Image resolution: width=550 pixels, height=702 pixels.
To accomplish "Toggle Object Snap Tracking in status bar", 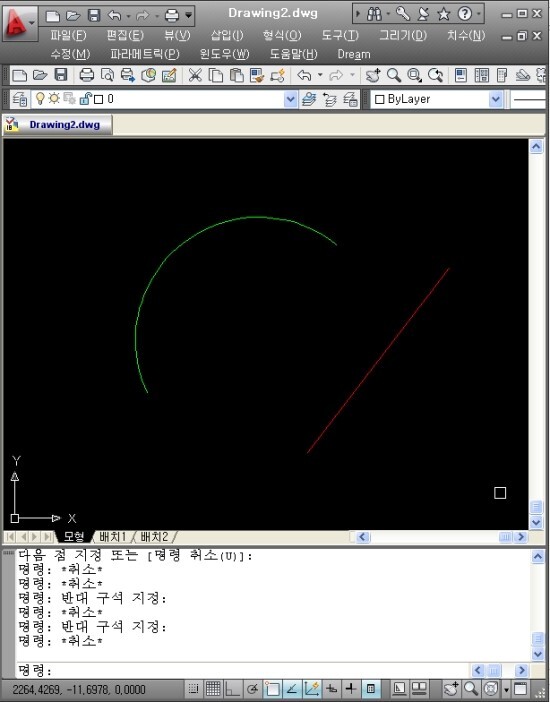I will coord(292,689).
